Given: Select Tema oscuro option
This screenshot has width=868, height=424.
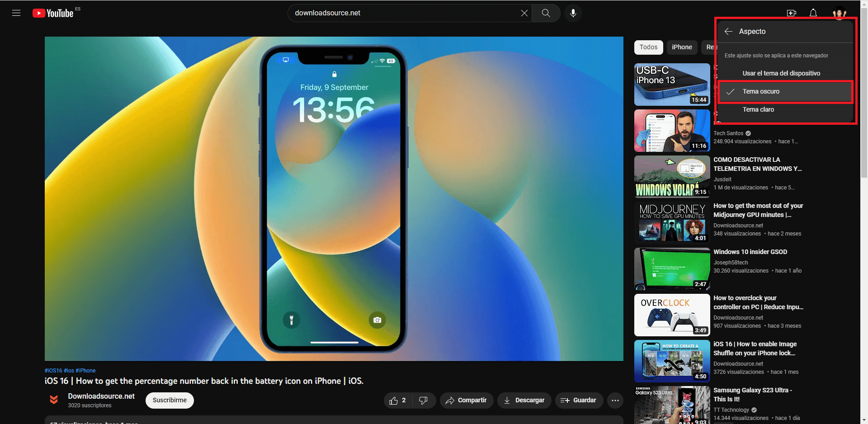Looking at the screenshot, I should (x=785, y=91).
